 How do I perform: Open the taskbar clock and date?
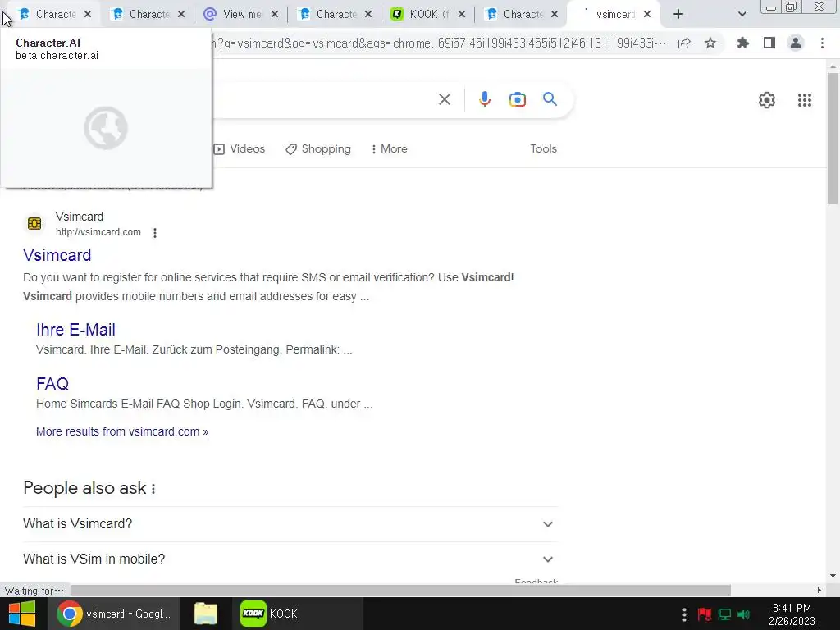tap(792, 614)
